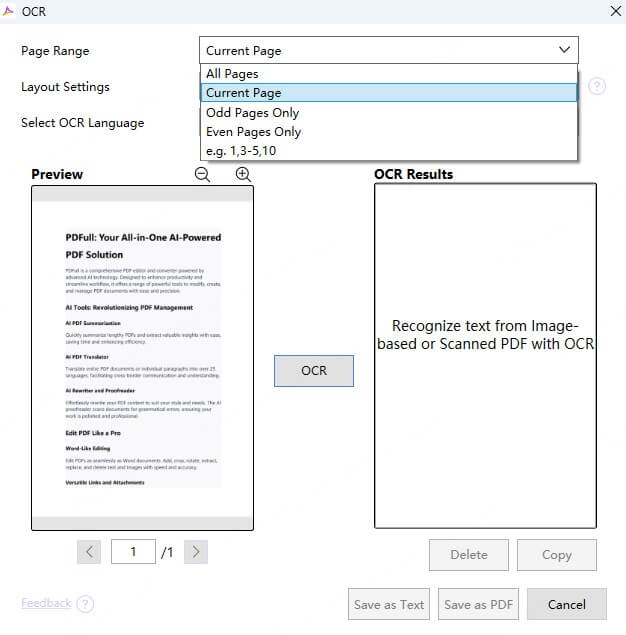Click the document page in the Preview pane
626x635 pixels.
(x=143, y=358)
